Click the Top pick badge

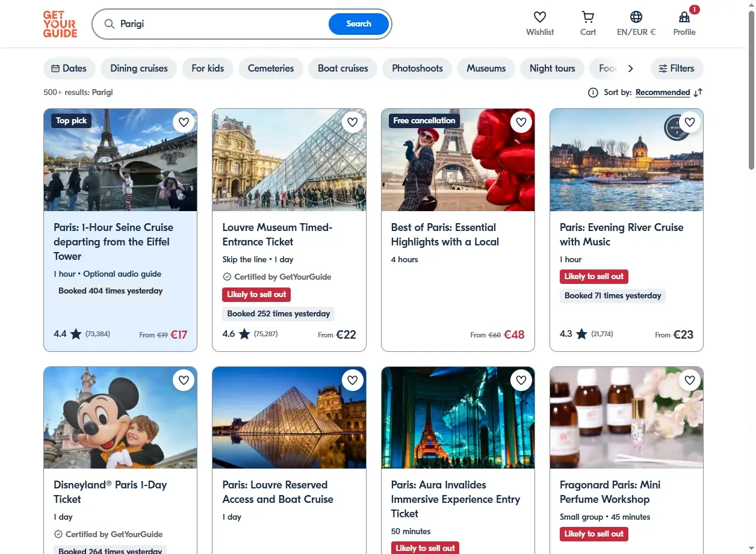point(72,121)
